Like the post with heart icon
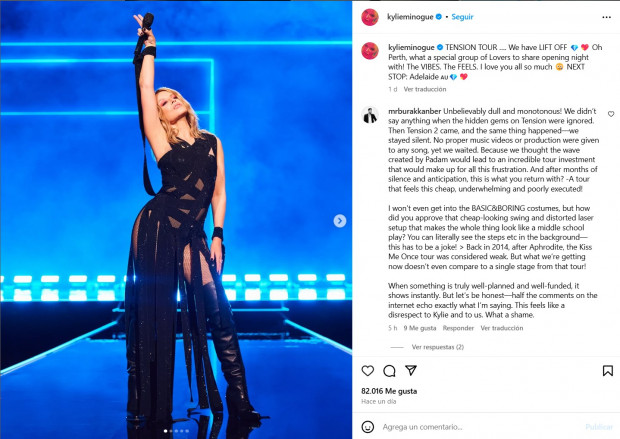This screenshot has width=620, height=439. pos(368,371)
